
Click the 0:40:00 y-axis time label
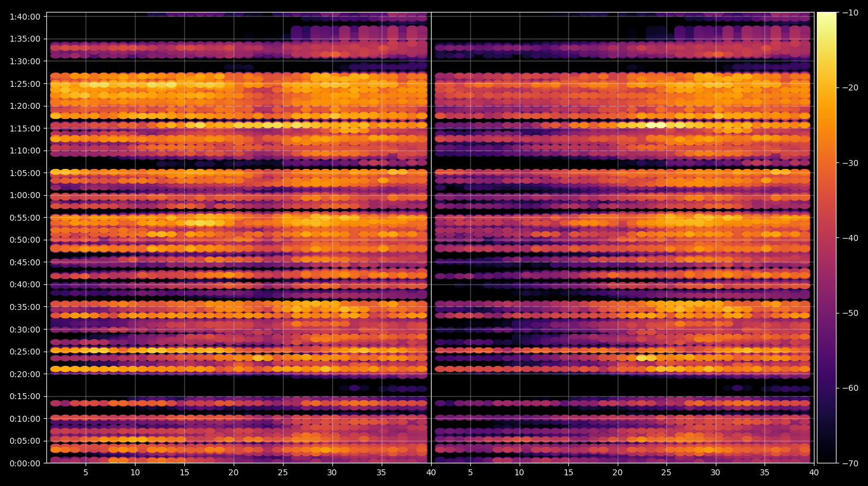[25, 284]
